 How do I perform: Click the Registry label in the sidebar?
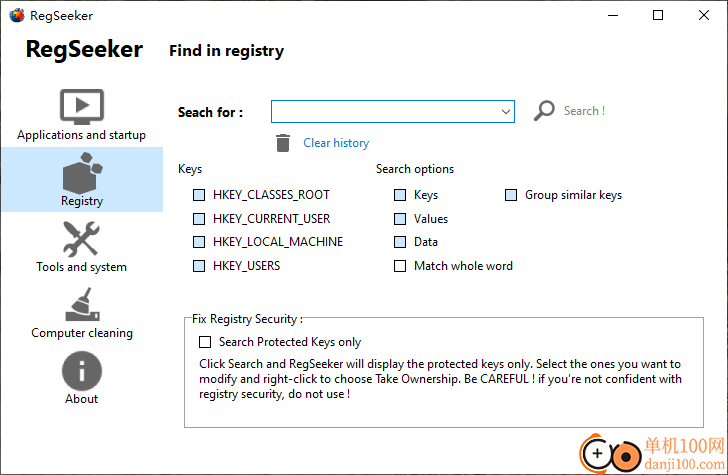[x=82, y=201]
